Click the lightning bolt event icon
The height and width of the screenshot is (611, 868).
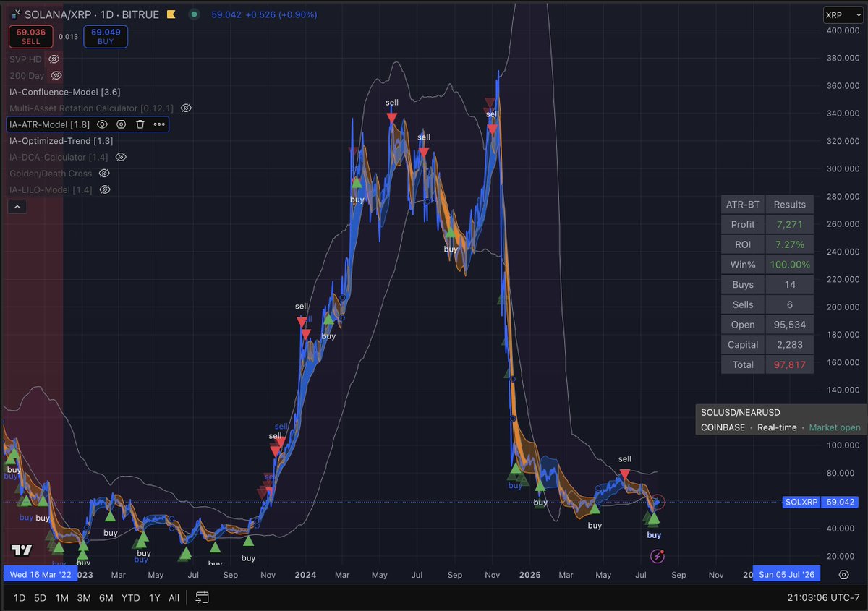(x=658, y=556)
